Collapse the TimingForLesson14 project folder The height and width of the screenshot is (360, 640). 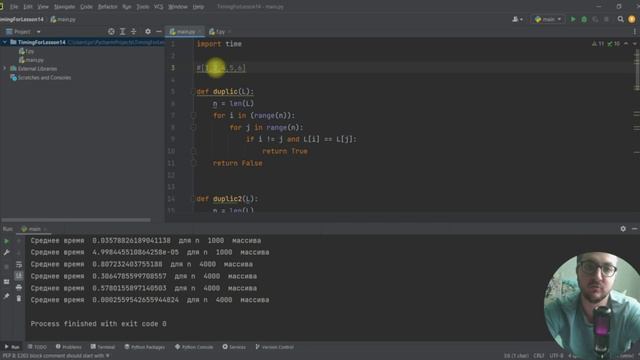click(4, 42)
